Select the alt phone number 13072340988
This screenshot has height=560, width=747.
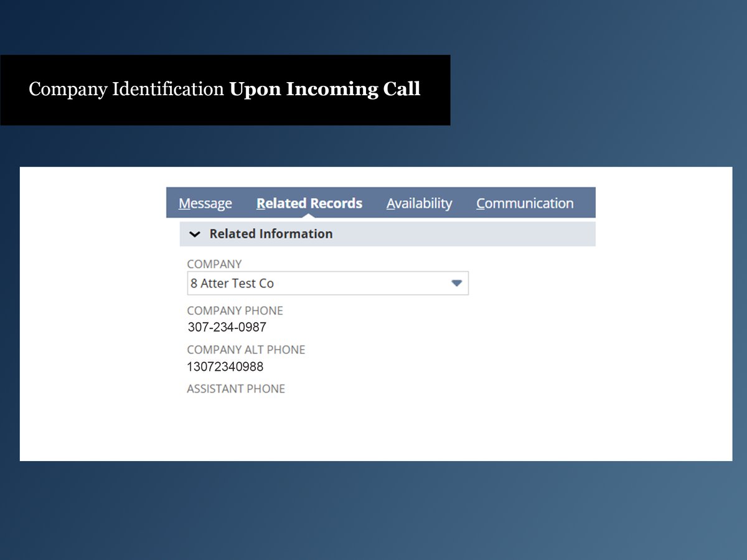pos(225,366)
